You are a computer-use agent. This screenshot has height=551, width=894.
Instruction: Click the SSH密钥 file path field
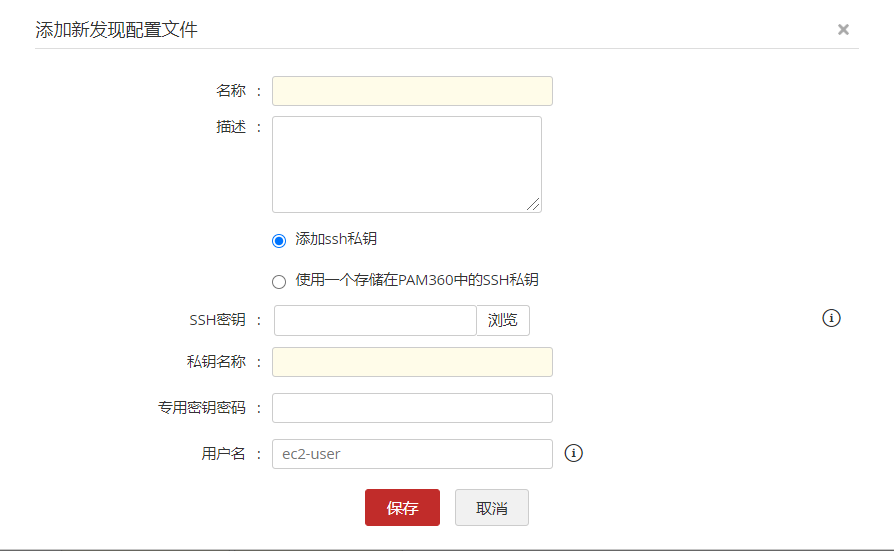375,320
